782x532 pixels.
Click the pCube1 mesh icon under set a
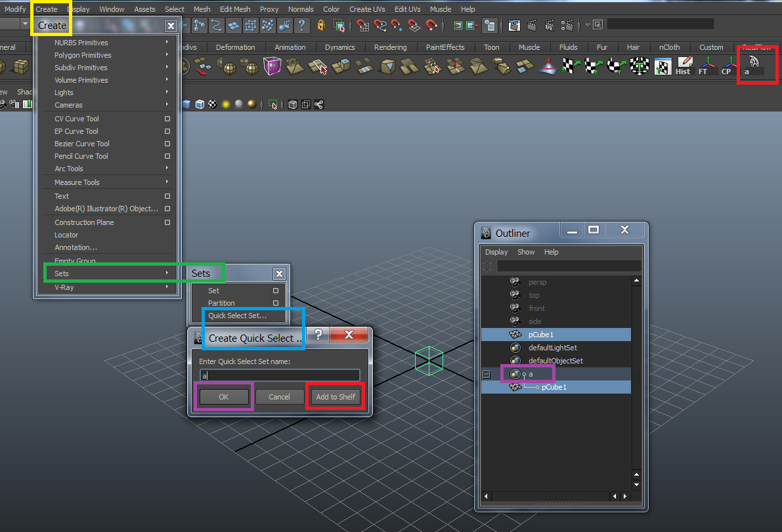pos(515,387)
